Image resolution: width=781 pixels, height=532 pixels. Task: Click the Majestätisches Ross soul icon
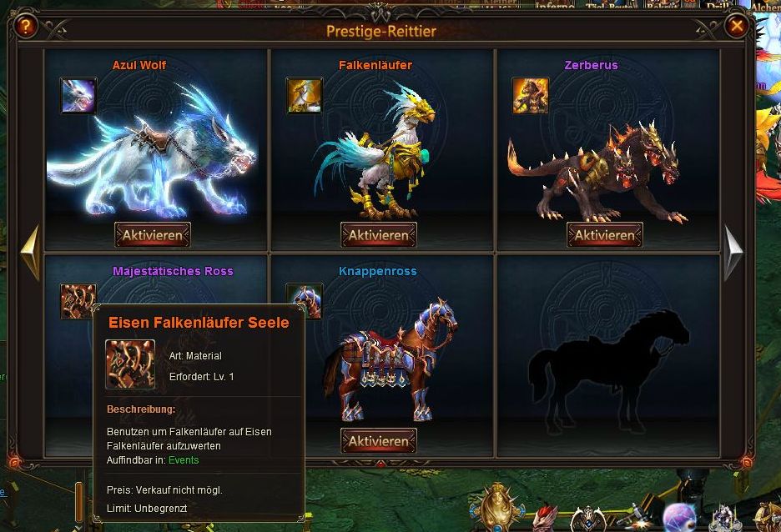[78, 301]
